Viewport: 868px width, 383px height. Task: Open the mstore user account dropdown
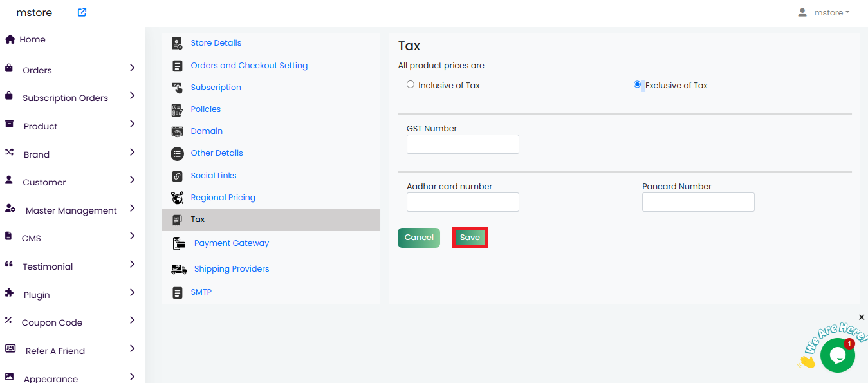click(x=824, y=12)
